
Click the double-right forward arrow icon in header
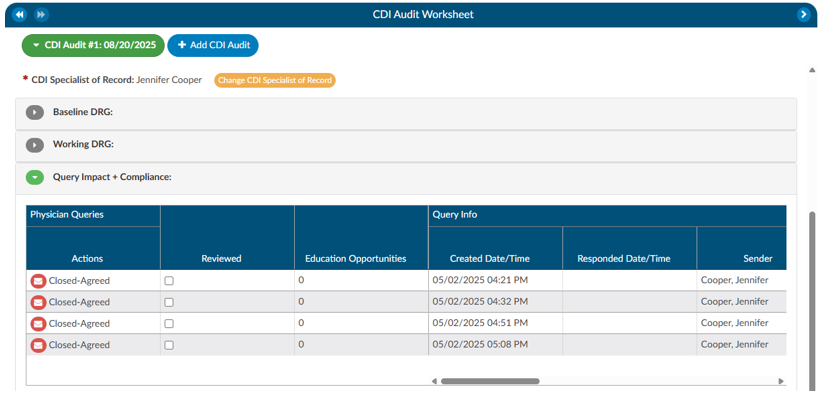(x=41, y=15)
